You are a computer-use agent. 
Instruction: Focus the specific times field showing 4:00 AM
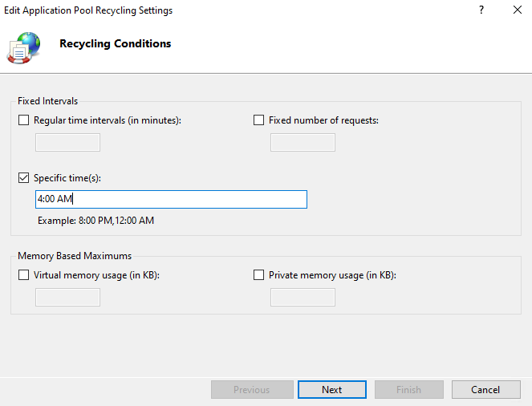coord(170,199)
